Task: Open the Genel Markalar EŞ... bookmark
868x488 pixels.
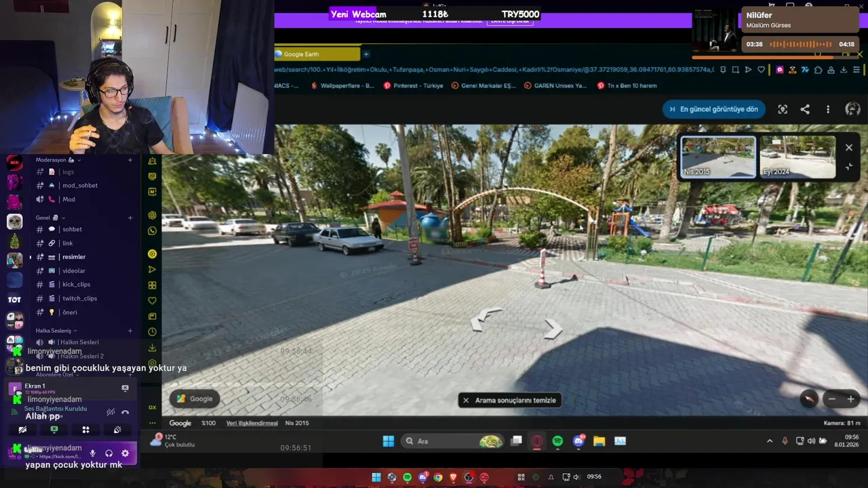Action: click(484, 85)
